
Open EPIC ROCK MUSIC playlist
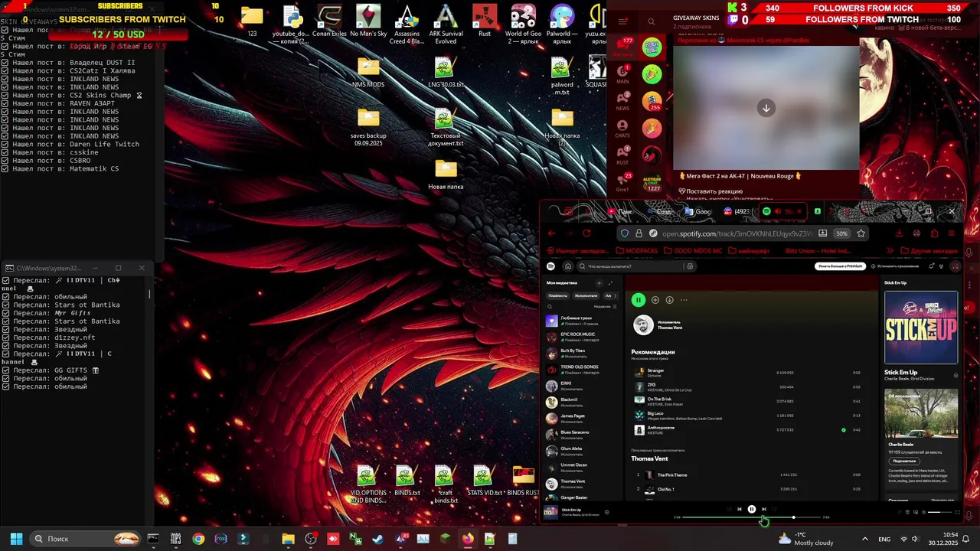[580, 337]
